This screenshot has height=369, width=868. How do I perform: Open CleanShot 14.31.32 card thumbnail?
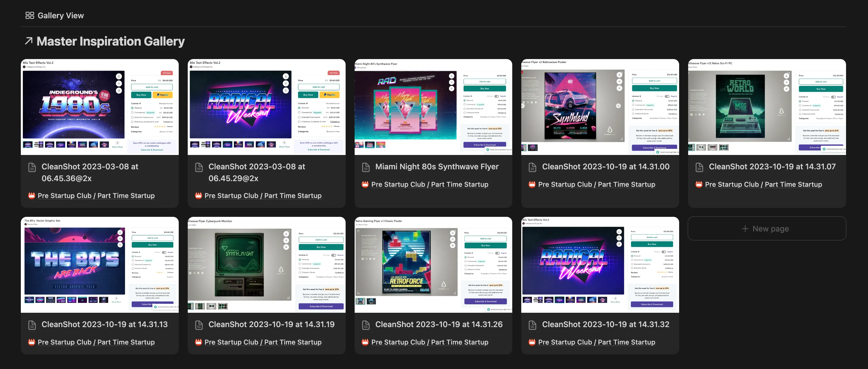click(600, 265)
